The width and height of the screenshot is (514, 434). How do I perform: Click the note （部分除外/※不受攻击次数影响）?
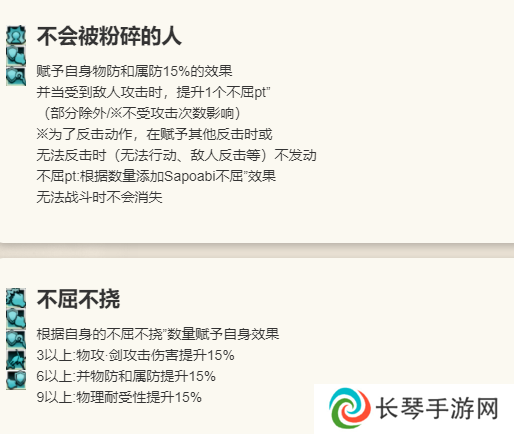tap(141, 113)
